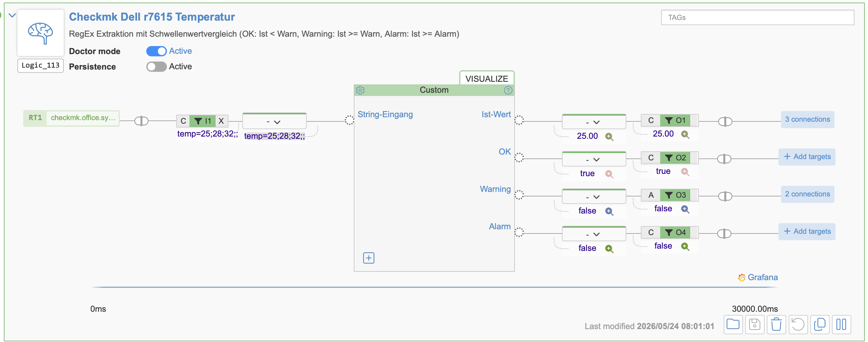Delete the logic with the trash icon
This screenshot has width=868, height=342.
(776, 324)
